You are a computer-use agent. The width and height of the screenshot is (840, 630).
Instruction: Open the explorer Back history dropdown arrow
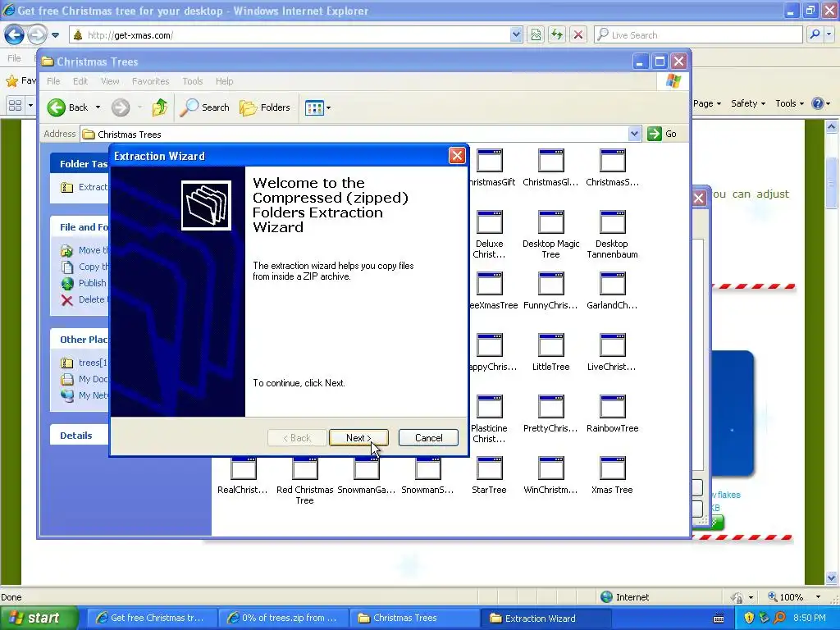(98, 107)
